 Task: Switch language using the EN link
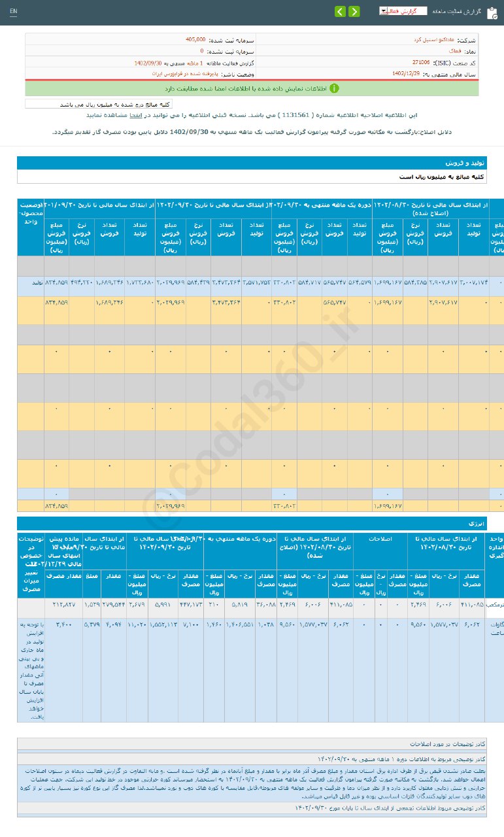tap(14, 12)
